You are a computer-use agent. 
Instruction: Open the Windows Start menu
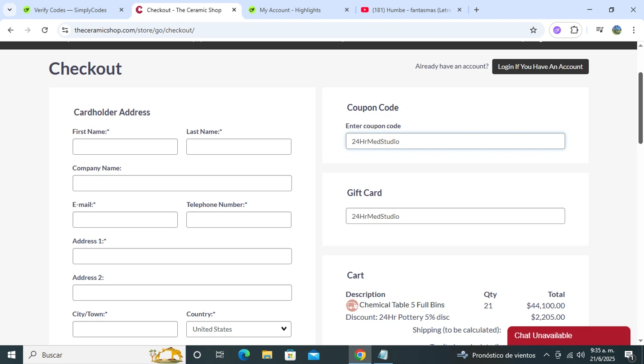click(x=12, y=355)
